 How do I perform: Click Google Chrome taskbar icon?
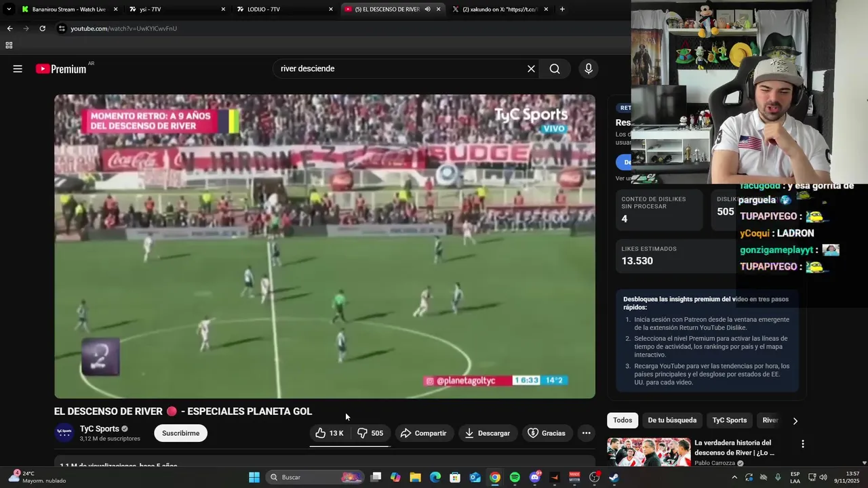(x=495, y=477)
